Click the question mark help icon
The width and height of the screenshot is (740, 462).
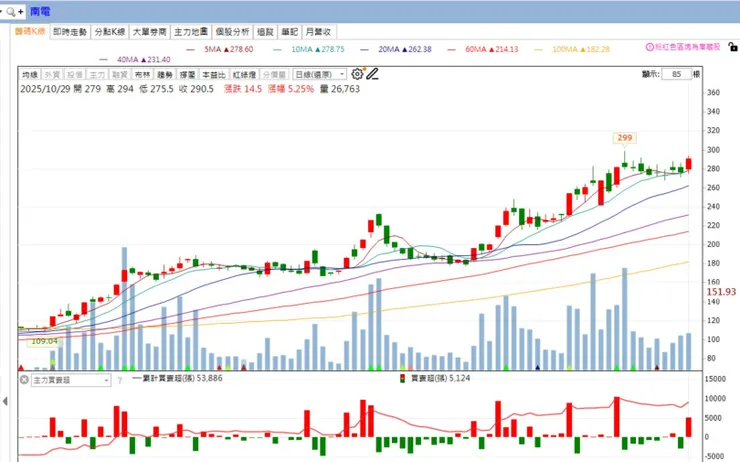(x=119, y=380)
